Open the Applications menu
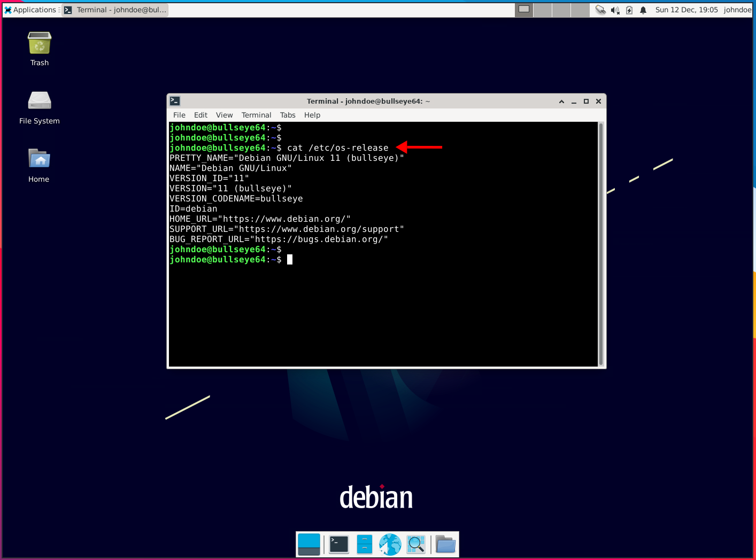 [30, 10]
